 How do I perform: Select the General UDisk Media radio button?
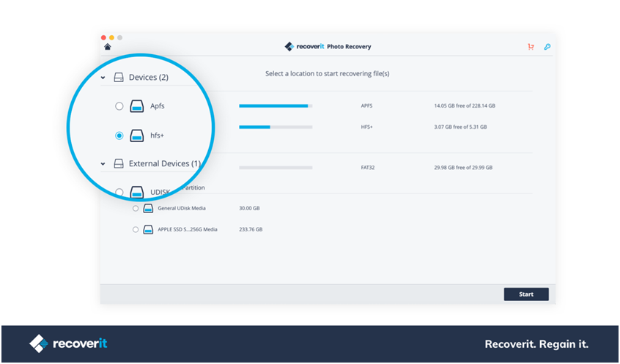(x=136, y=209)
